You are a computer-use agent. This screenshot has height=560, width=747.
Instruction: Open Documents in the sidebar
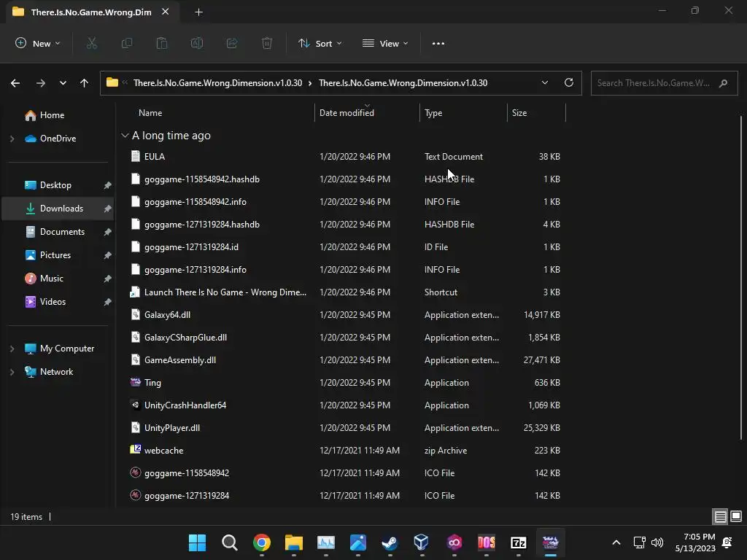[x=63, y=232]
